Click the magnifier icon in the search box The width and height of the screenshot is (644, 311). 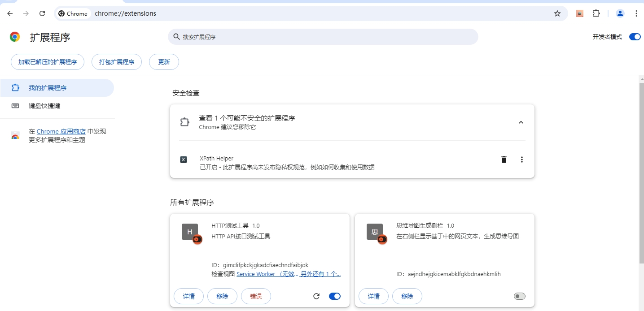(x=176, y=37)
